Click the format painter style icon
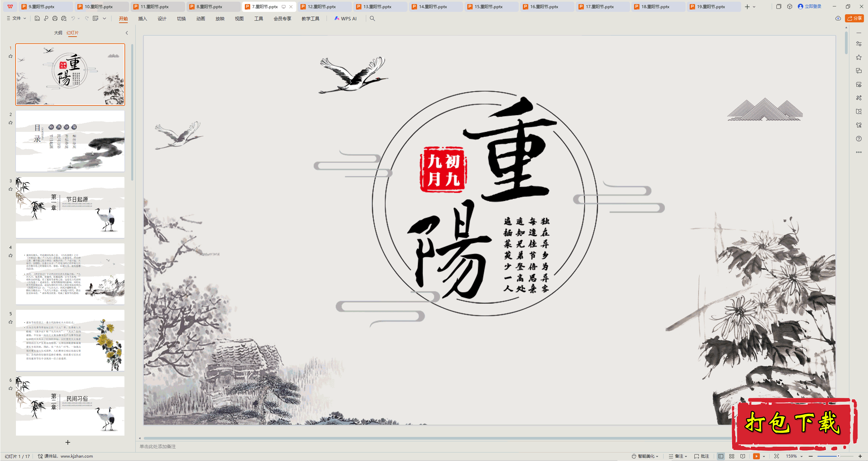Image resolution: width=868 pixels, height=461 pixels. pos(96,18)
